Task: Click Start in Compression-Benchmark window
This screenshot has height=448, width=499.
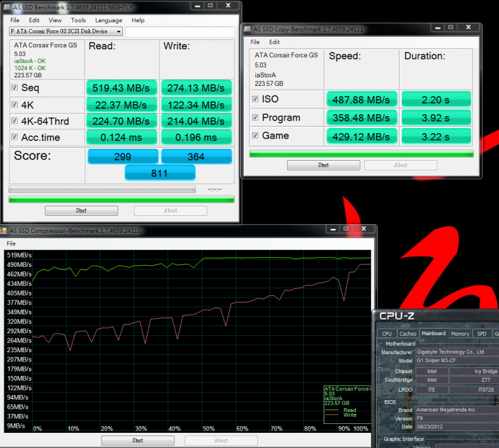Action: point(137,440)
